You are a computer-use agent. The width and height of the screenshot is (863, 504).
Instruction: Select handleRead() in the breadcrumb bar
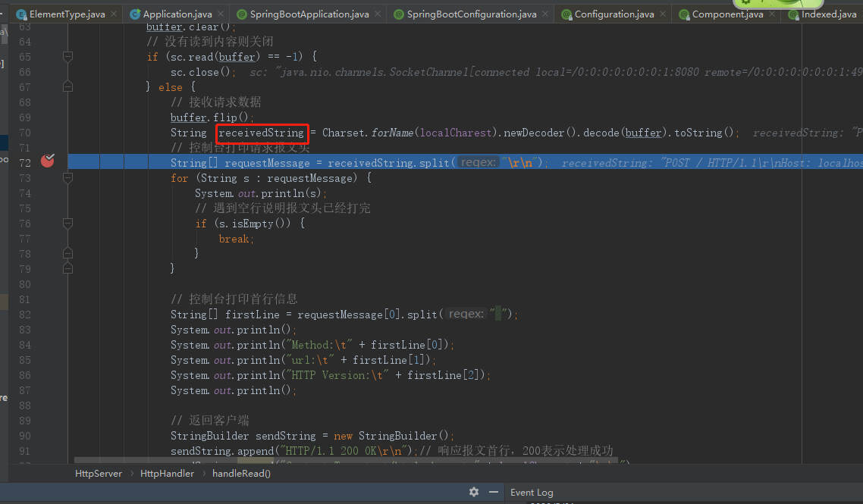click(243, 473)
